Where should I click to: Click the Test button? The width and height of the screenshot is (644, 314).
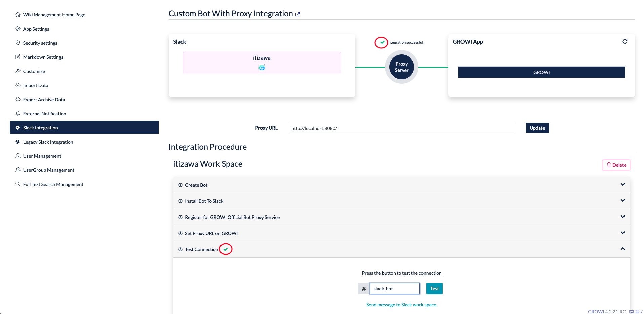pyautogui.click(x=434, y=289)
